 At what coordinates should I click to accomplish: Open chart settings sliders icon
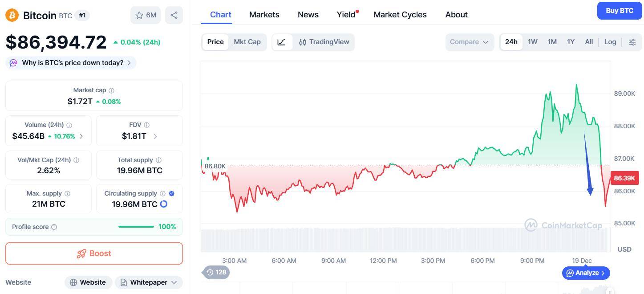coord(632,42)
